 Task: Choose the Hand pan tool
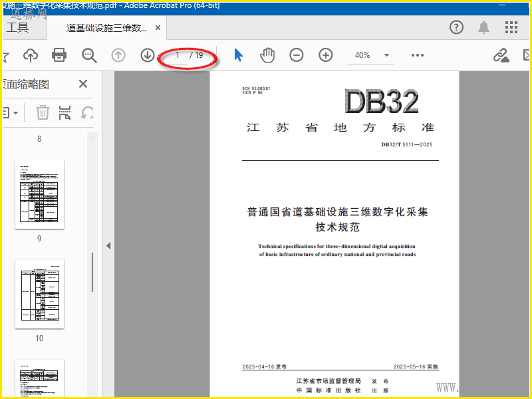[x=267, y=55]
